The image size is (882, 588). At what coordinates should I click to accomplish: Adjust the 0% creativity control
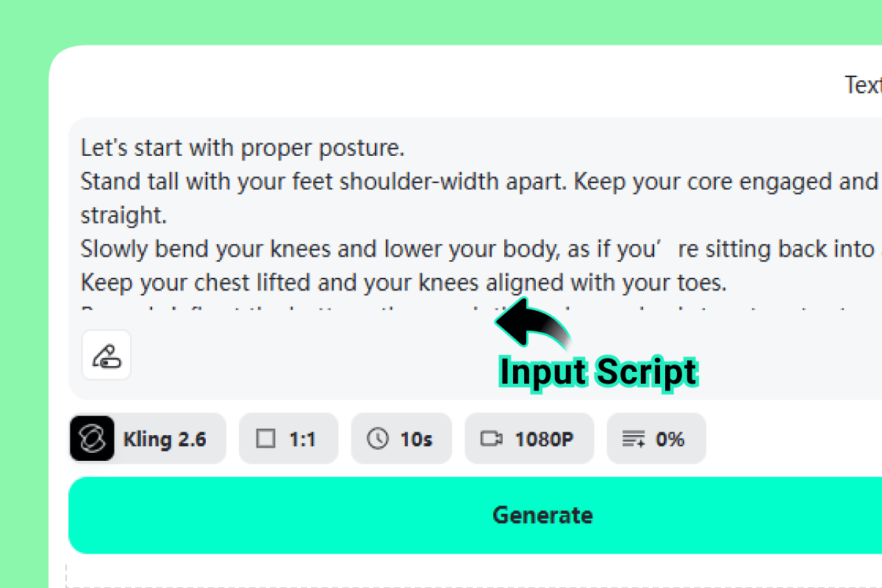[656, 438]
